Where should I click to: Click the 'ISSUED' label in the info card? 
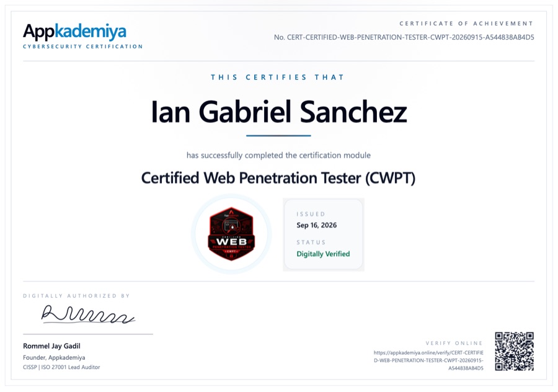pyautogui.click(x=311, y=214)
